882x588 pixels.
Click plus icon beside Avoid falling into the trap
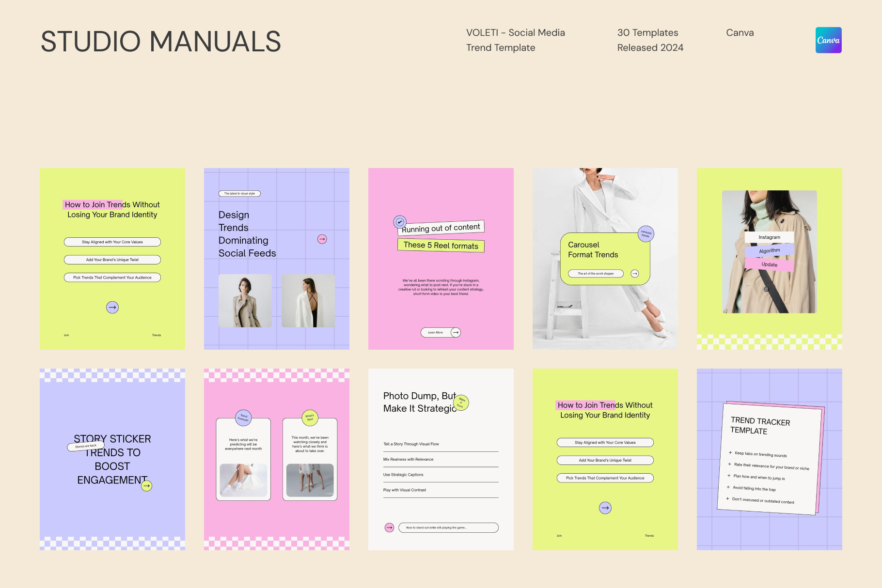(x=728, y=487)
